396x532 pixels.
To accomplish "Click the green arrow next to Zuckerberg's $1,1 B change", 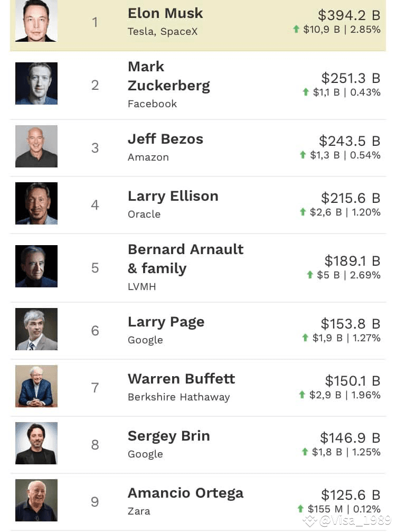I will coord(306,92).
